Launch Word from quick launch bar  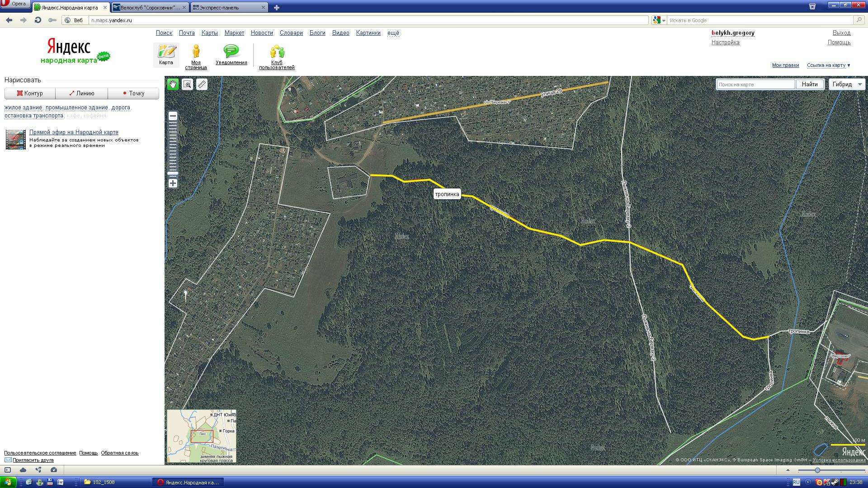click(x=60, y=482)
